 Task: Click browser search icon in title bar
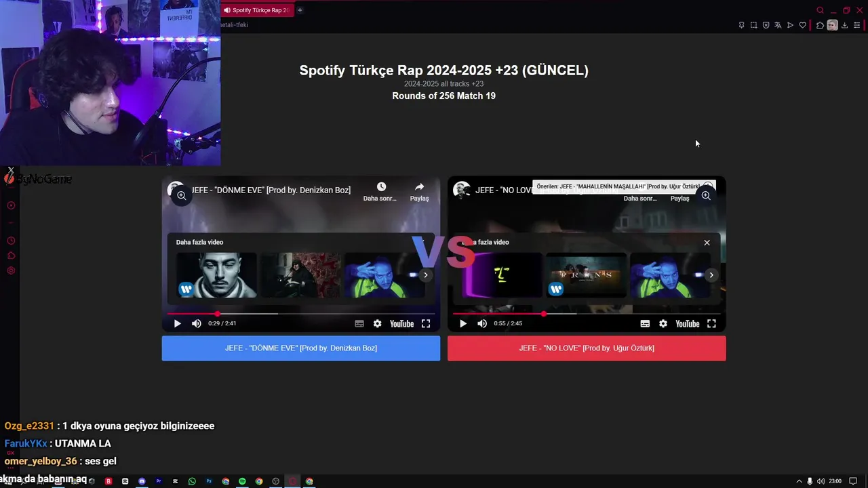coord(820,10)
